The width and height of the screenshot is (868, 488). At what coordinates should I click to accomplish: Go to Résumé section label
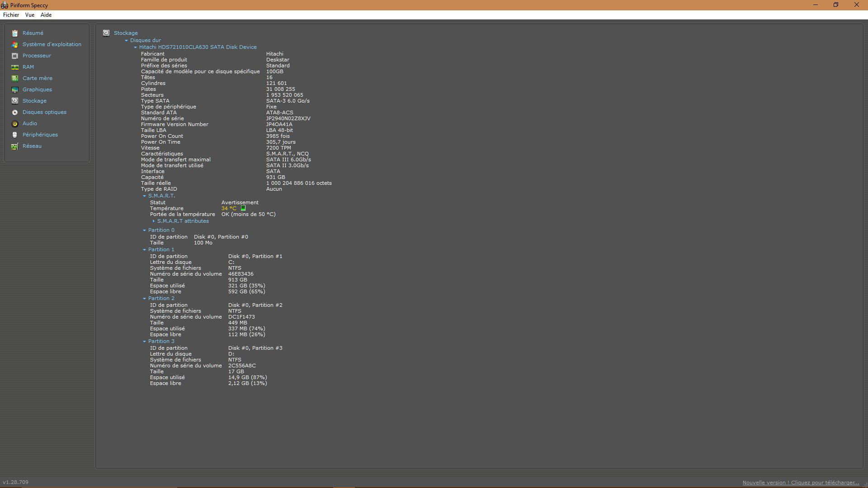tap(33, 33)
